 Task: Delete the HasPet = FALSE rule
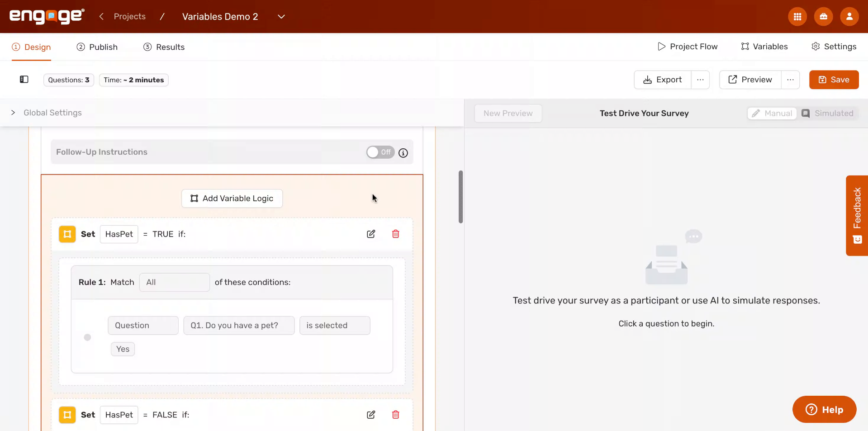click(395, 415)
